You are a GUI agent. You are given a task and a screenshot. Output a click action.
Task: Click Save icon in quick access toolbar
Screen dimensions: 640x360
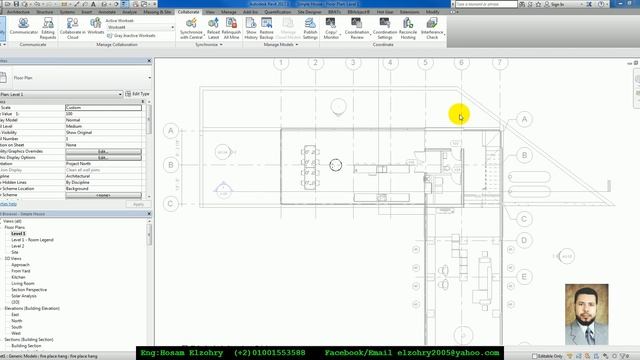point(16,4)
